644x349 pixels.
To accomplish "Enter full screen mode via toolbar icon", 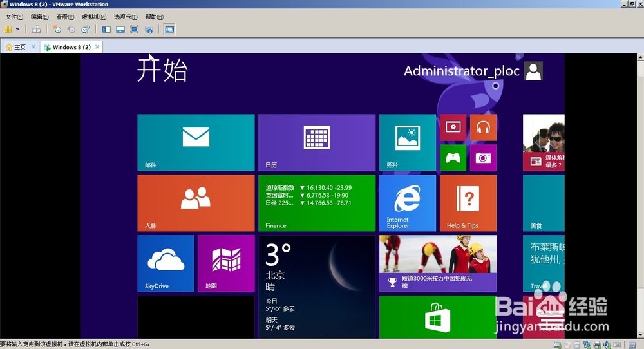I will [135, 30].
